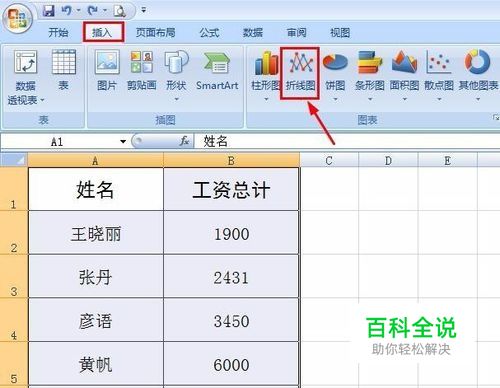The width and height of the screenshot is (500, 388).
Task: Undo last action in quick access toolbar
Action: 66,11
